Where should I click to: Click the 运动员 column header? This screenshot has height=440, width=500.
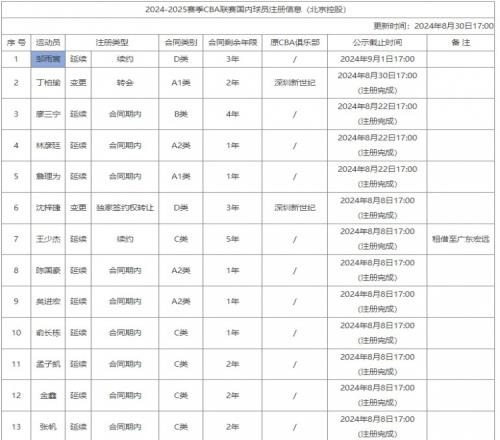coord(48,43)
